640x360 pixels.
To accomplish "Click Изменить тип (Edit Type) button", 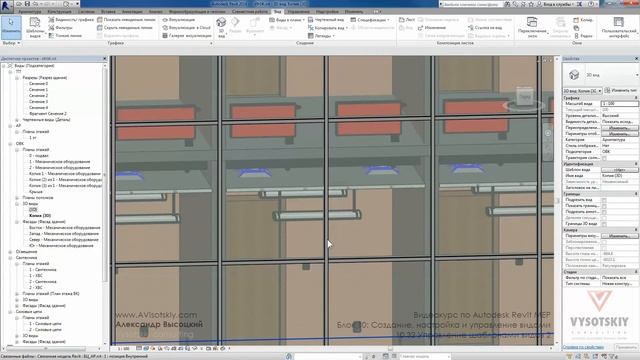I will click(x=621, y=91).
